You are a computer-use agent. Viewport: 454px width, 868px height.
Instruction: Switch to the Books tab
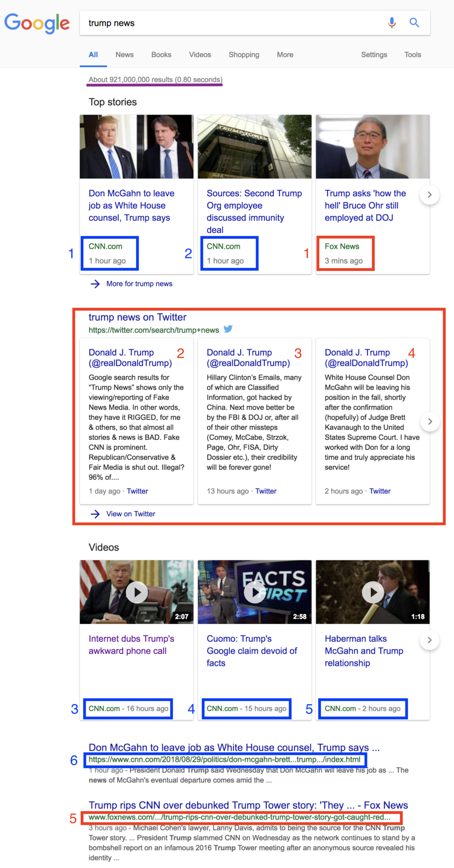tap(161, 55)
